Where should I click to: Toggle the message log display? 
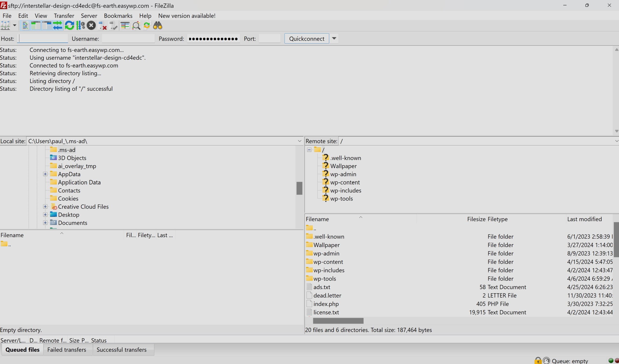coord(25,26)
